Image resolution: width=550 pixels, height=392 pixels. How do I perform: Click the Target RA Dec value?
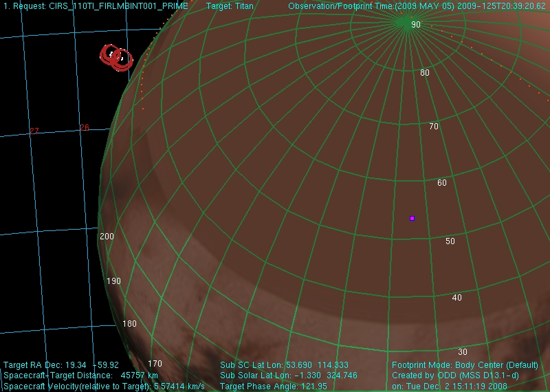(61, 365)
